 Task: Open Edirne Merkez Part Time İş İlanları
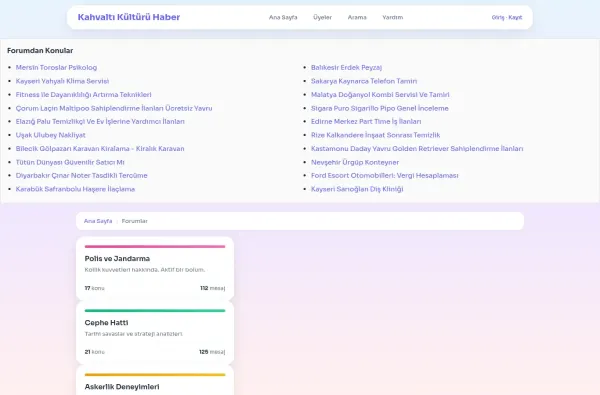point(366,121)
